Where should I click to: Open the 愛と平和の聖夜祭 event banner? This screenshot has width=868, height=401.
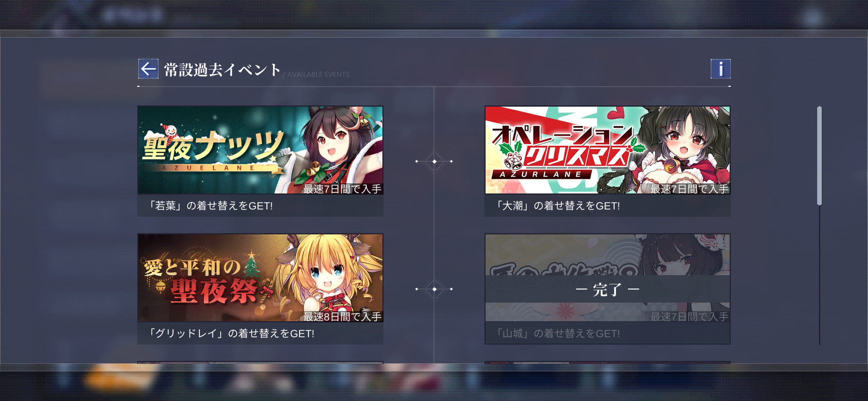tap(260, 278)
